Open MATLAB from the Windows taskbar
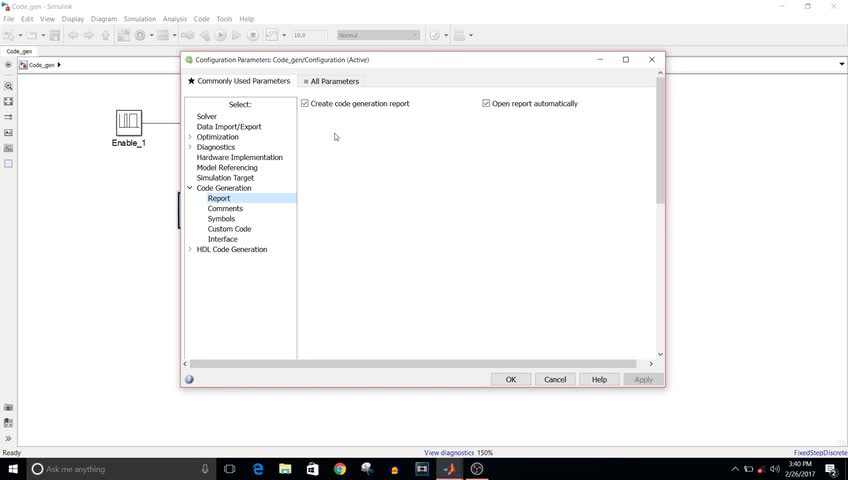This screenshot has height=480, width=848. pos(449,469)
